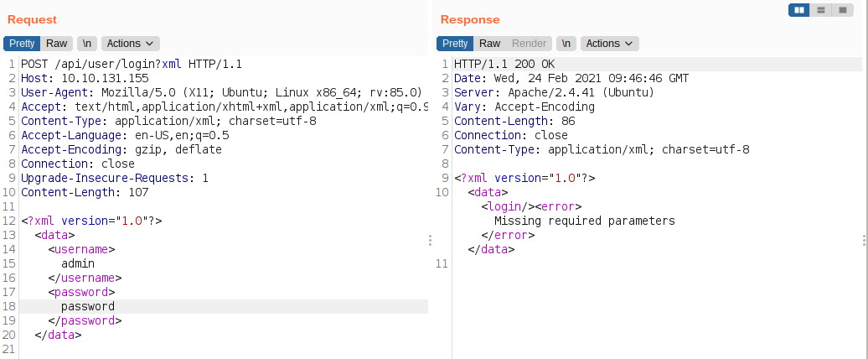Click the right-edge three-dot panel handle

(x=864, y=240)
